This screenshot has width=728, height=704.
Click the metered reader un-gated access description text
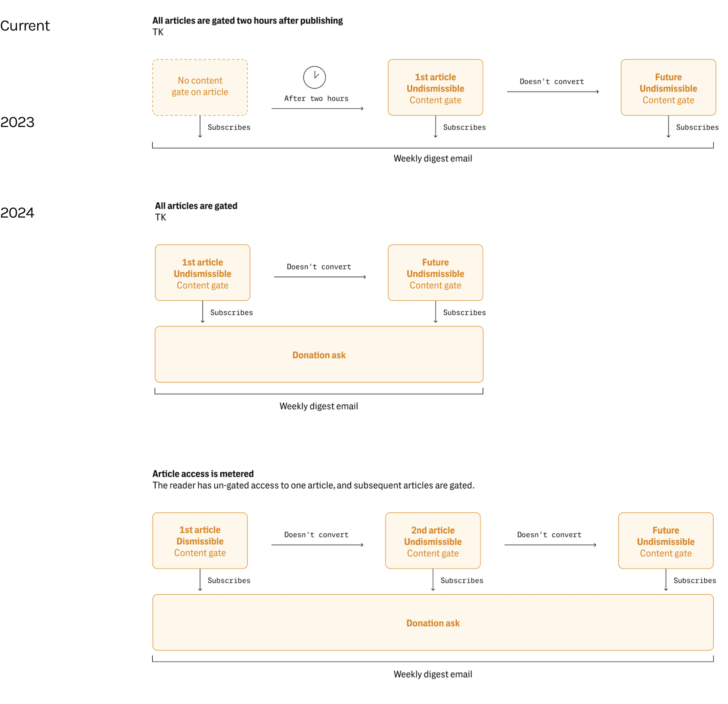[313, 485]
